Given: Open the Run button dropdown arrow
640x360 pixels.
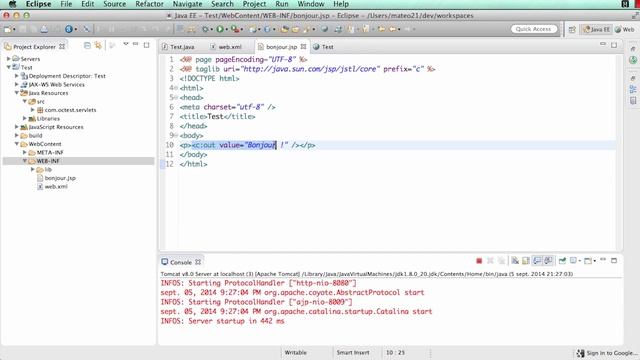Looking at the screenshot, I should [x=226, y=29].
